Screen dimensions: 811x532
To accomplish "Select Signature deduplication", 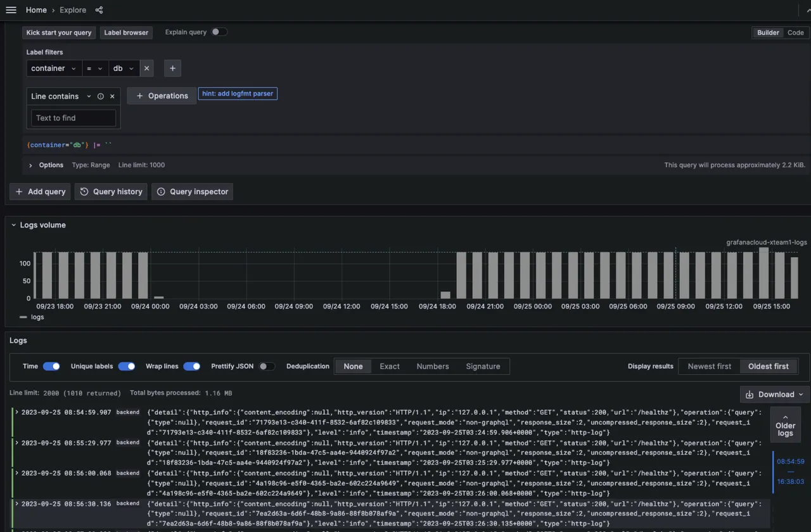I will coord(483,367).
